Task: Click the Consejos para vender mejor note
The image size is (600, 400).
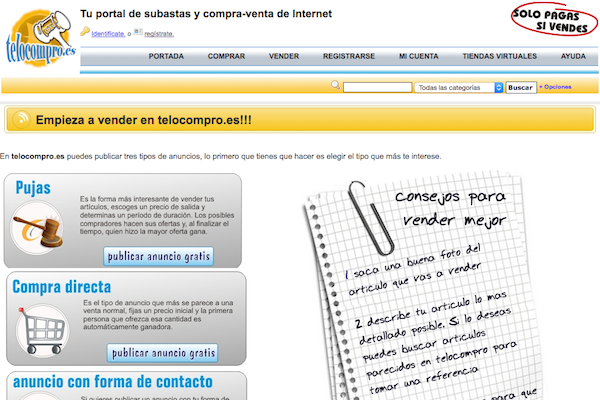Action: (421, 285)
